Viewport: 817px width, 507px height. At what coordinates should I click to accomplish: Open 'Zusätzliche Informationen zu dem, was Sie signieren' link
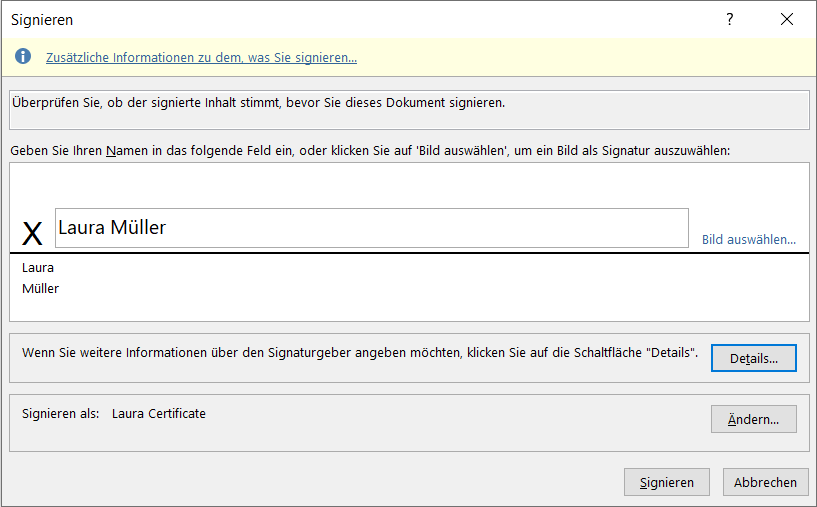[201, 57]
